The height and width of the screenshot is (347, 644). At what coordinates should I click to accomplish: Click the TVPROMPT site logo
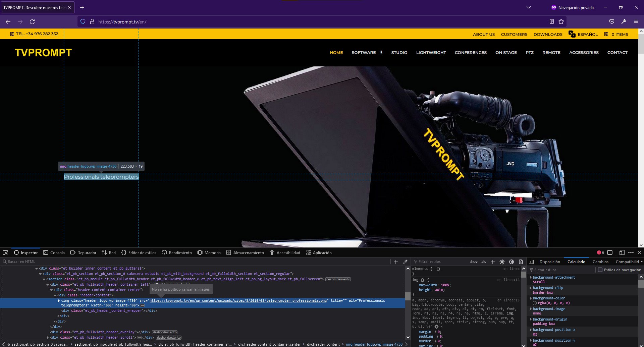pos(43,53)
